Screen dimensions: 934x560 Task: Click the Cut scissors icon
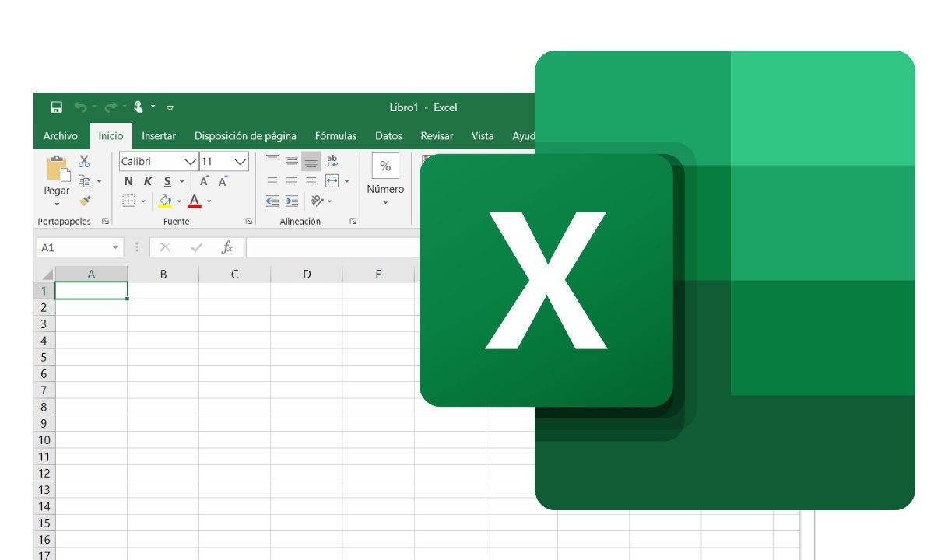tap(84, 162)
